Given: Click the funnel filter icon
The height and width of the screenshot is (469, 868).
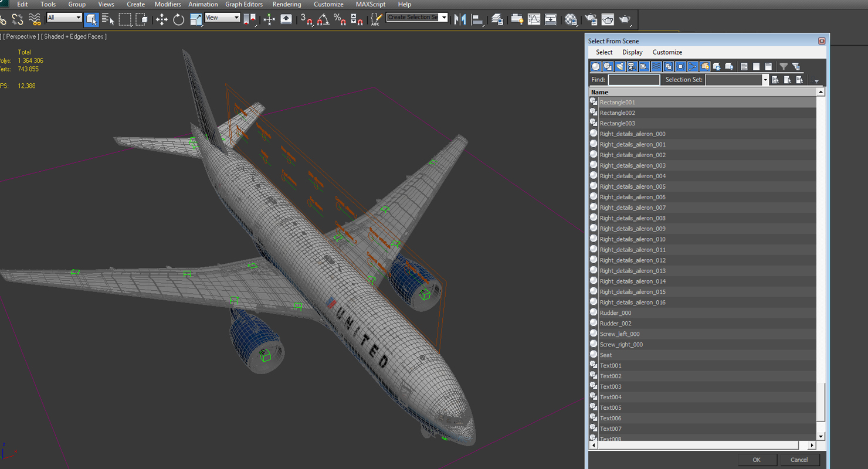Looking at the screenshot, I should coord(784,66).
